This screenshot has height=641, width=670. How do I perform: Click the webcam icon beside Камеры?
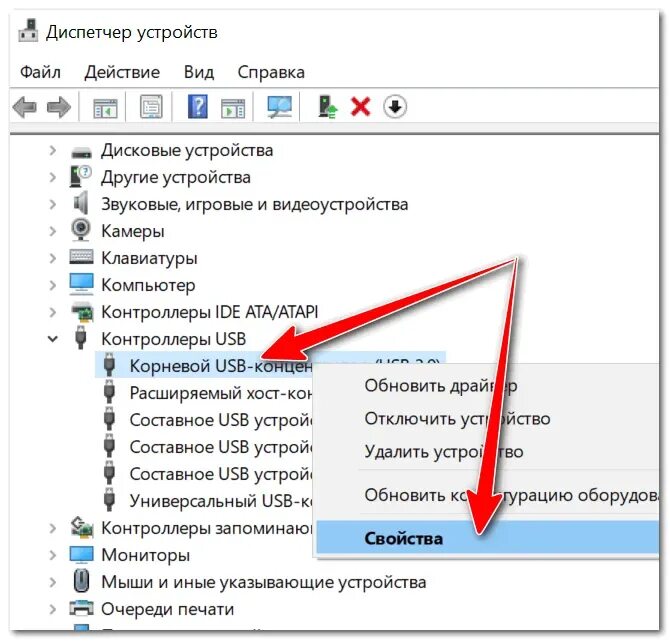coord(81,229)
